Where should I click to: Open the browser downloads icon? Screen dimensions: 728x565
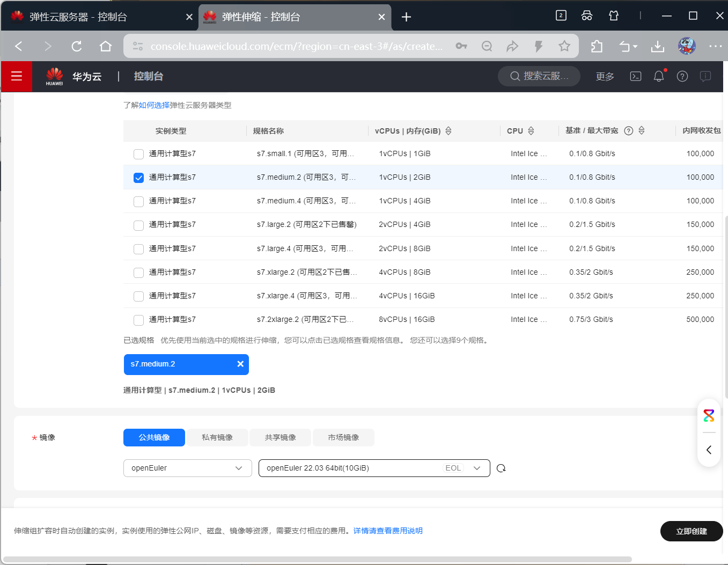pyautogui.click(x=658, y=46)
